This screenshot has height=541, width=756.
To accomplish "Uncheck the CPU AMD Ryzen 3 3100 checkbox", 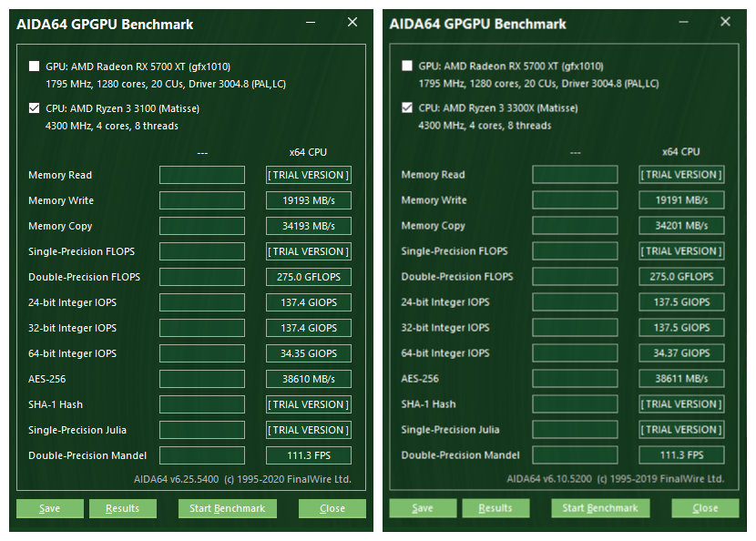I will click(x=35, y=108).
